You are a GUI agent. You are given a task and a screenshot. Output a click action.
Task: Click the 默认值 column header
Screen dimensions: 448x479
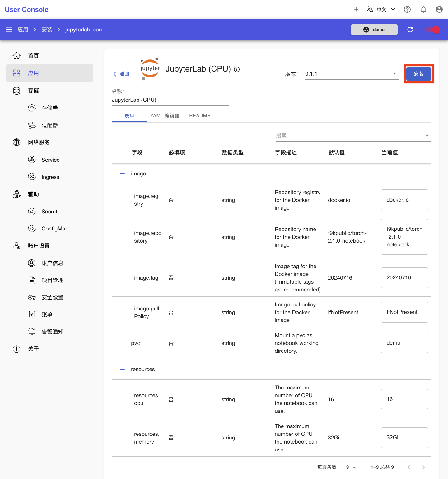tap(337, 152)
